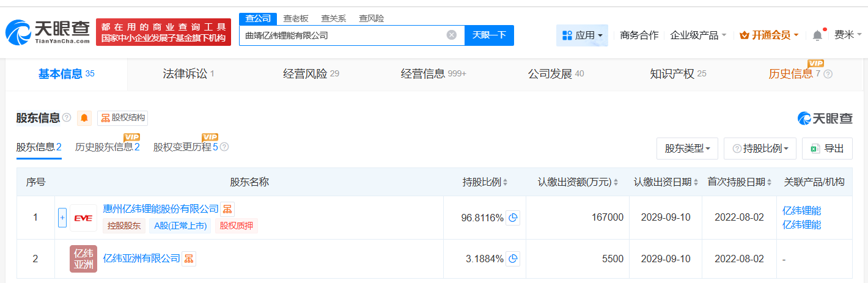The image size is (868, 283).
Task: Click the pie chart icon beside 96.8116%
Action: coord(513,218)
